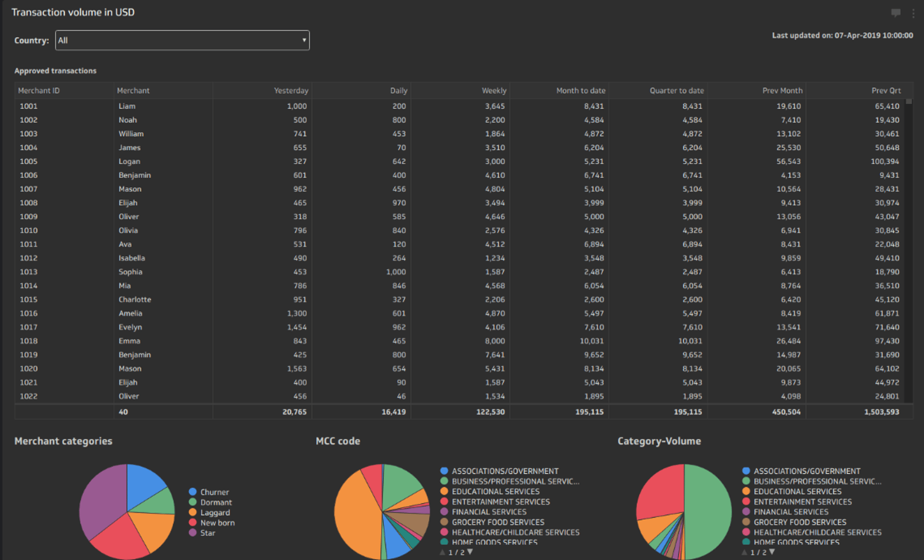The height and width of the screenshot is (560, 924).
Task: Toggle Star in Merchant categories legend
Action: point(207,533)
